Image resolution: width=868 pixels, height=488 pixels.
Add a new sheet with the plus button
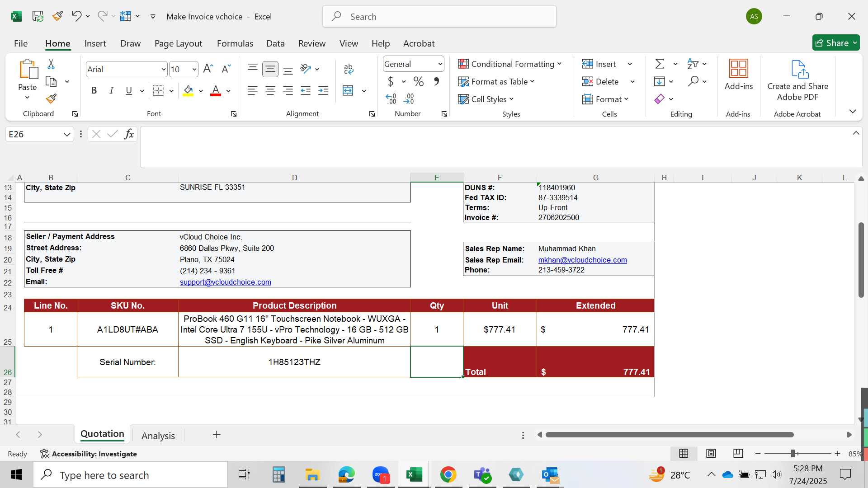click(217, 435)
